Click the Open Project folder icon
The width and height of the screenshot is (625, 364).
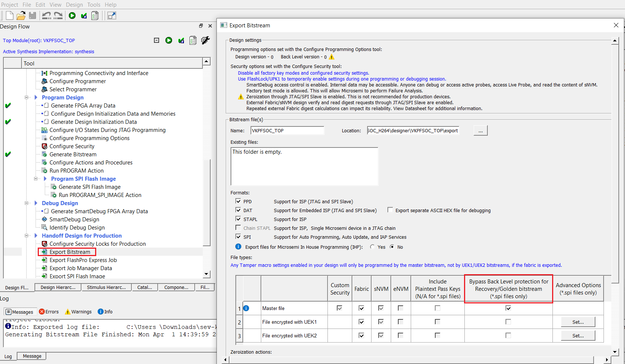(21, 16)
